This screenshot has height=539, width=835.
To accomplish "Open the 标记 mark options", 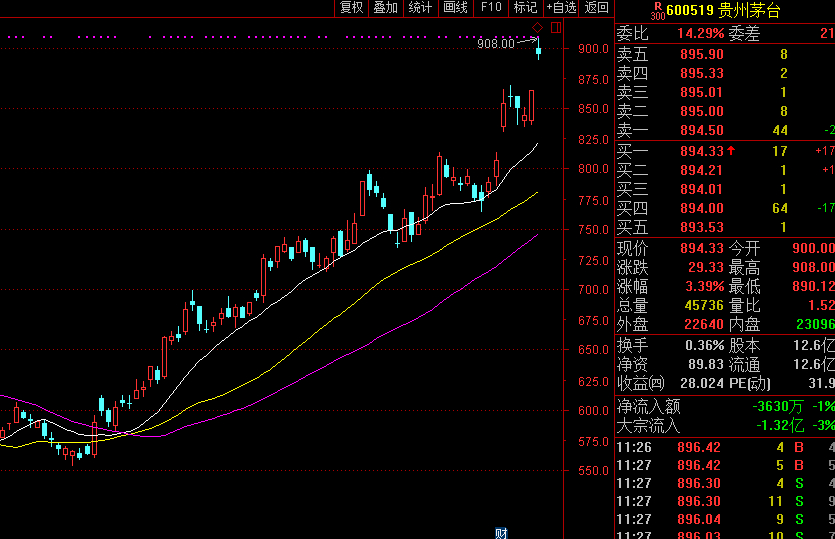I will tap(525, 8).
